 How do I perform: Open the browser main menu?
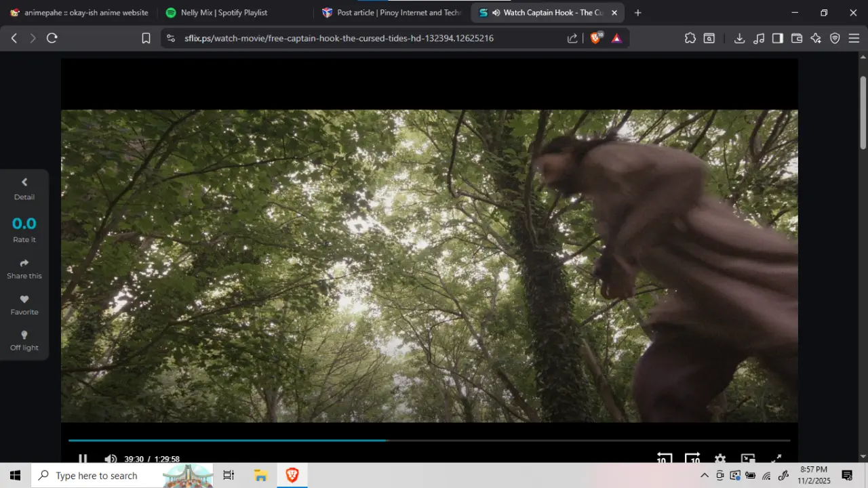[x=854, y=38]
